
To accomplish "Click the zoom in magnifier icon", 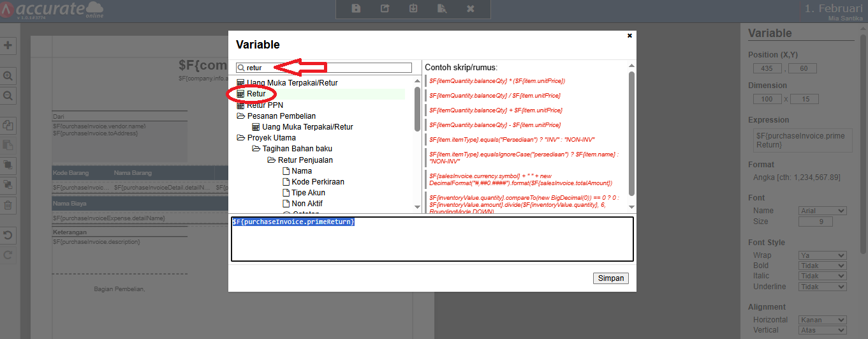I will pos(8,75).
